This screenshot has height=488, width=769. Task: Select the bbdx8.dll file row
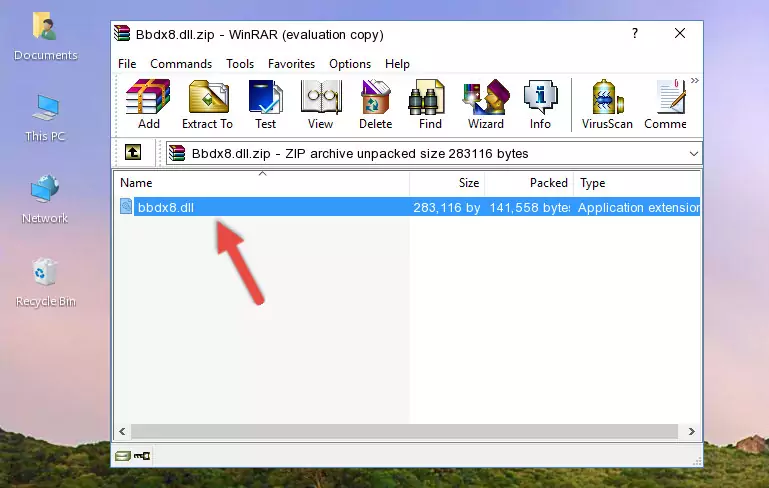[409, 207]
